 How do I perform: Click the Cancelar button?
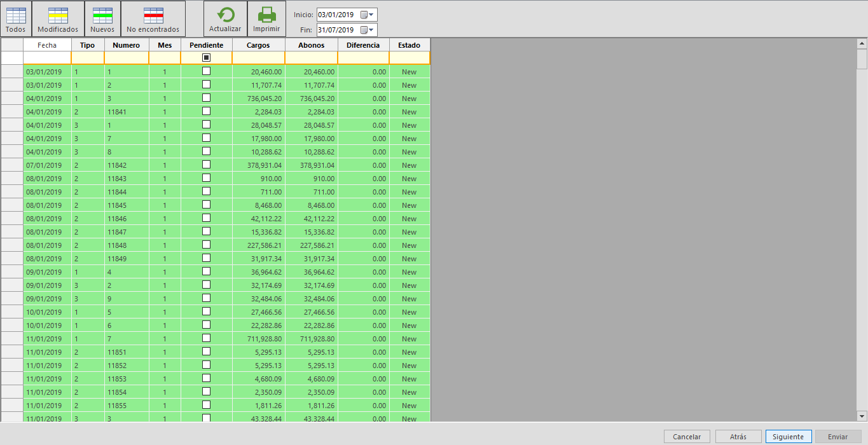(687, 437)
